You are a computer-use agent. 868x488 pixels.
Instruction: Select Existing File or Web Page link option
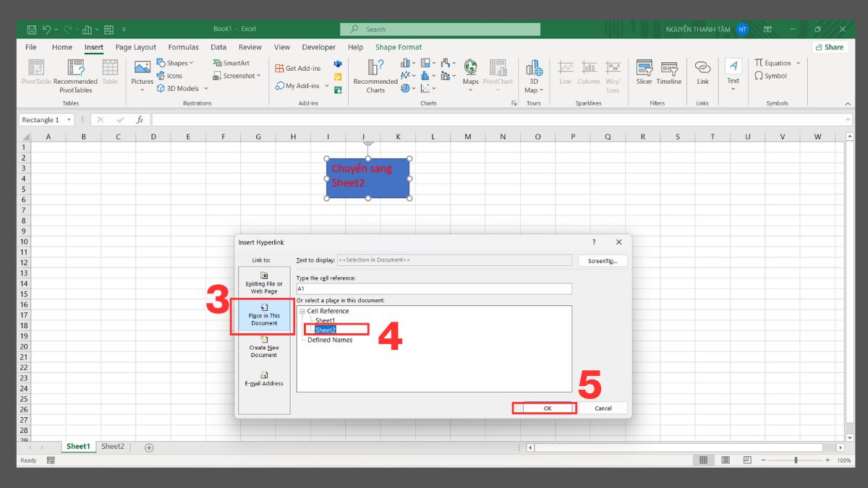coord(263,282)
